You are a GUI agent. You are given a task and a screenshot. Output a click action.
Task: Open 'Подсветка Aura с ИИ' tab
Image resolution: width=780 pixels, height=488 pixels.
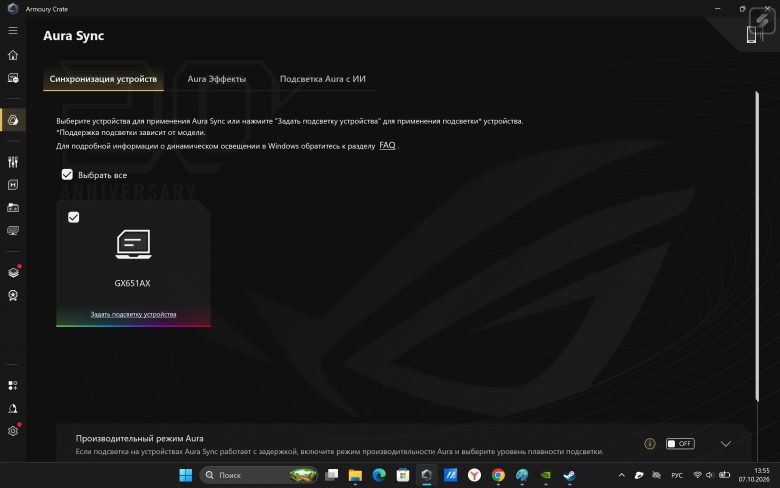(322, 79)
